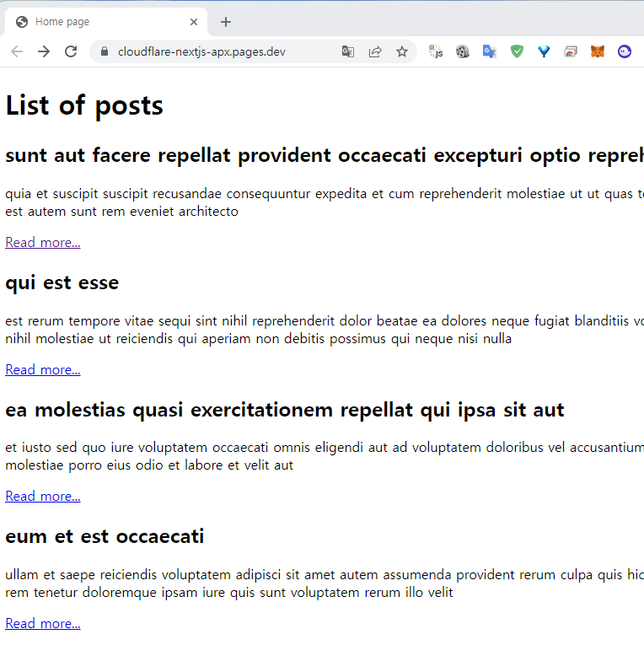This screenshot has width=644, height=645.
Task: Close the Home page tab
Action: tap(194, 22)
